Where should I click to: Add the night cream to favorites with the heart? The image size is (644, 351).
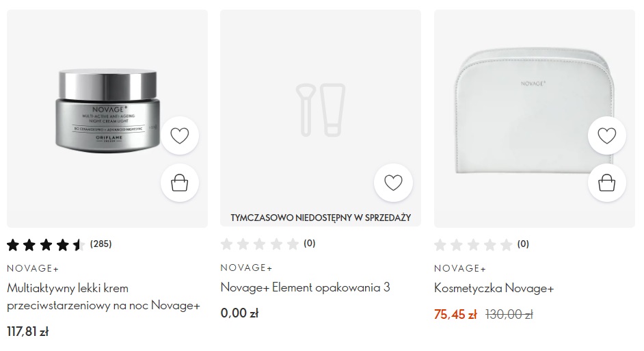pos(180,135)
